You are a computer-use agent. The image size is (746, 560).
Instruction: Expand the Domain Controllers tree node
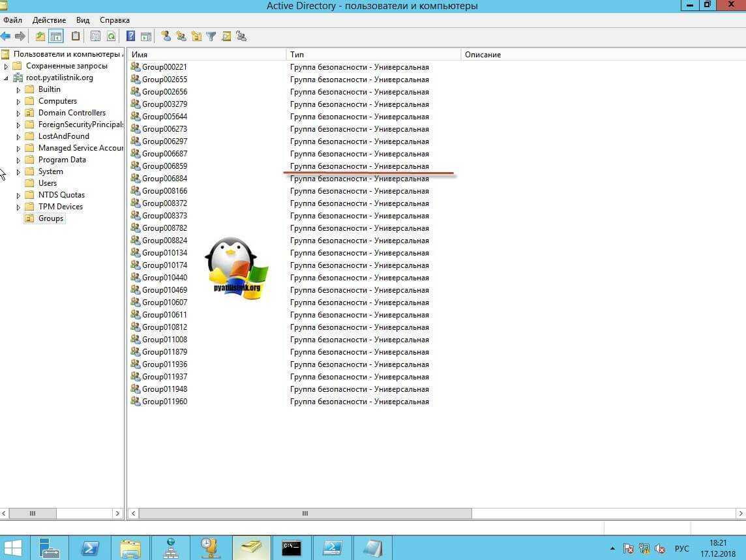pos(18,113)
